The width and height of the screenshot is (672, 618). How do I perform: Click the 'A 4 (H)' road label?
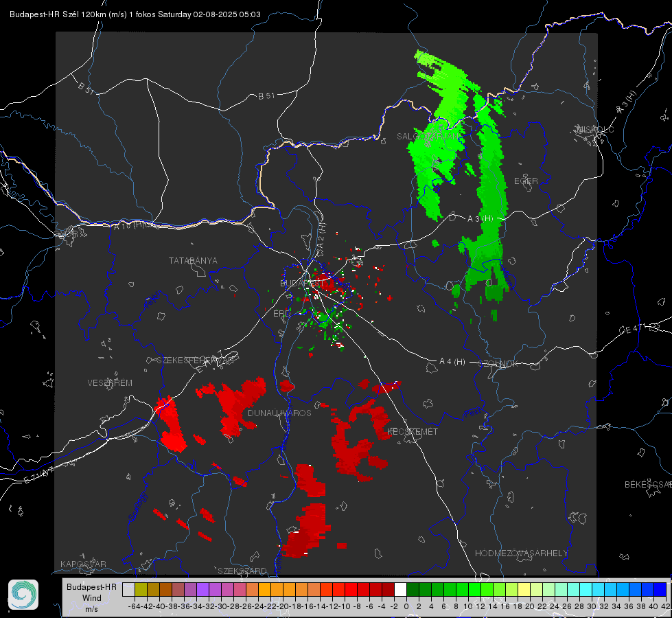point(452,362)
